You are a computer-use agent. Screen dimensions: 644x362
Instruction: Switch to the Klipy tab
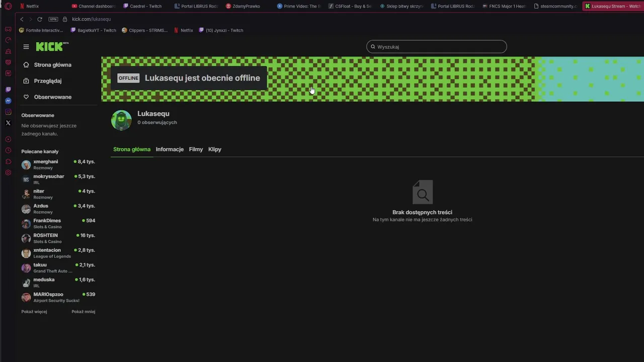pos(215,149)
